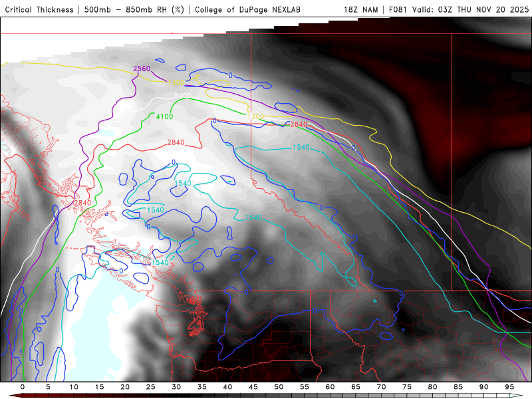The width and height of the screenshot is (532, 399).
Task: Click the green "4100" contour label
Action: tap(164, 117)
